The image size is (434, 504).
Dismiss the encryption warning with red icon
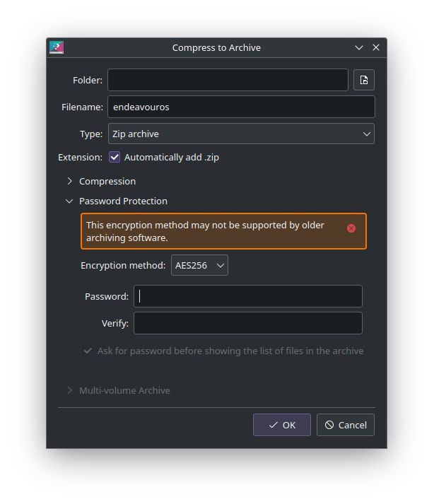coord(351,228)
